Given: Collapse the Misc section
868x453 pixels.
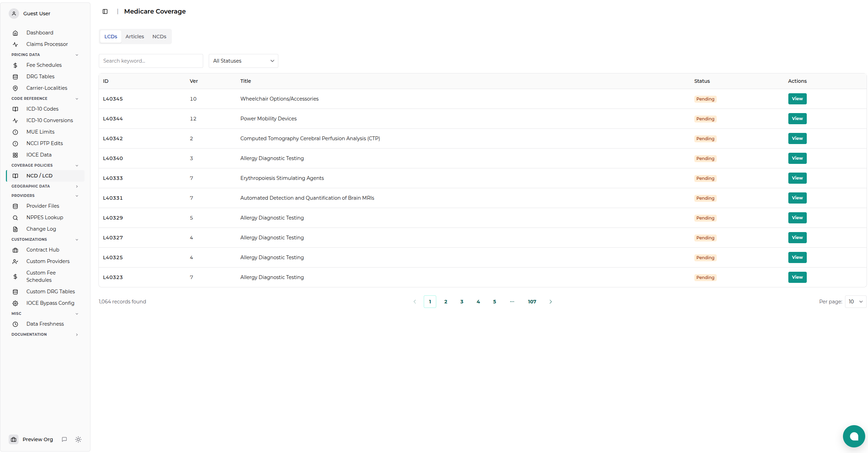Looking at the screenshot, I should 77,314.
